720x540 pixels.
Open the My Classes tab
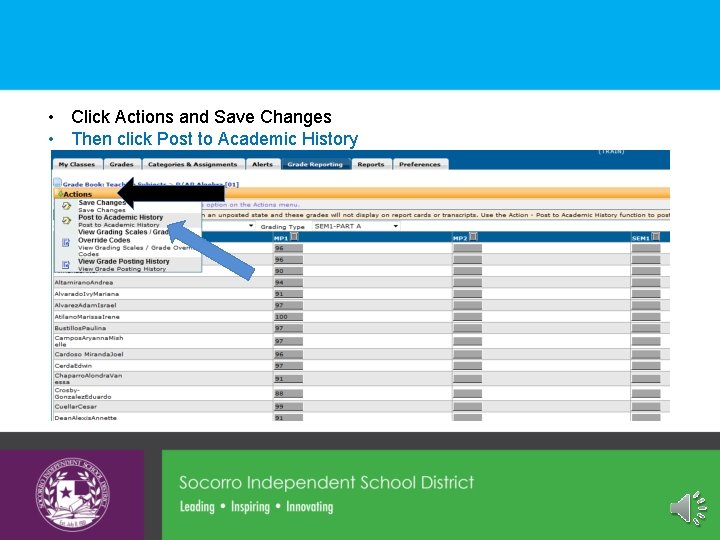(x=77, y=164)
